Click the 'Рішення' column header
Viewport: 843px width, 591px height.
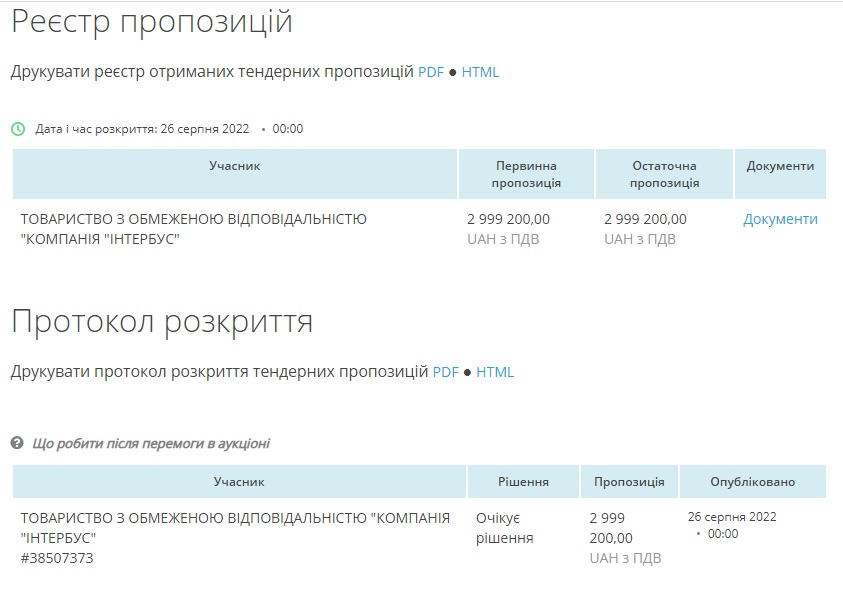click(x=523, y=482)
